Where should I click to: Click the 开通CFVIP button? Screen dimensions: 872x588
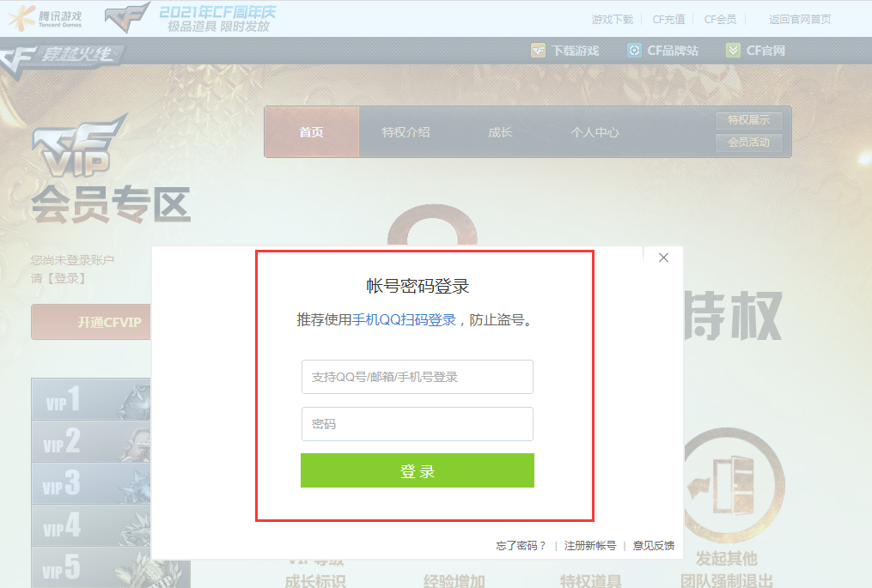click(91, 322)
